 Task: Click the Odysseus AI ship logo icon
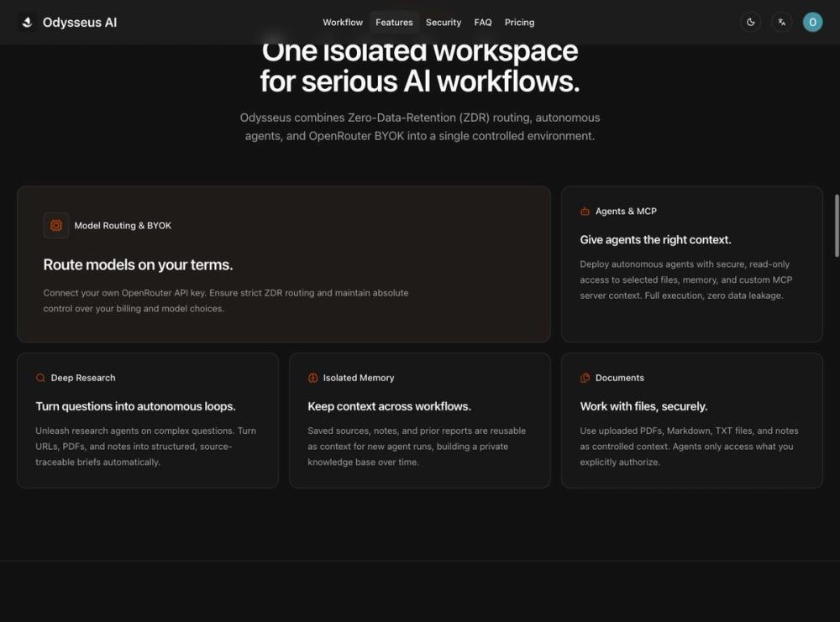coord(28,22)
